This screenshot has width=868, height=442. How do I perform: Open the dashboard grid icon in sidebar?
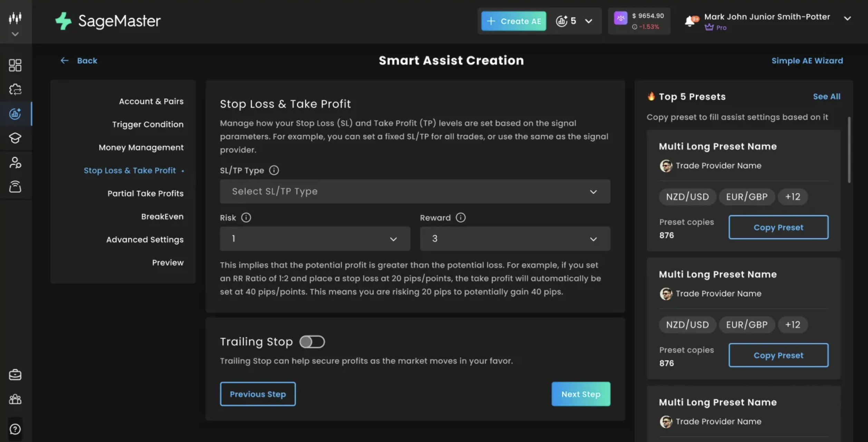[15, 65]
